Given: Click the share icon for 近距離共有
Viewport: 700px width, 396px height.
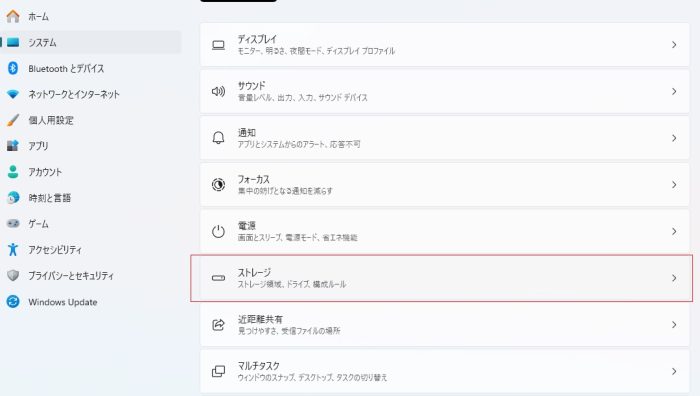Looking at the screenshot, I should coord(218,325).
